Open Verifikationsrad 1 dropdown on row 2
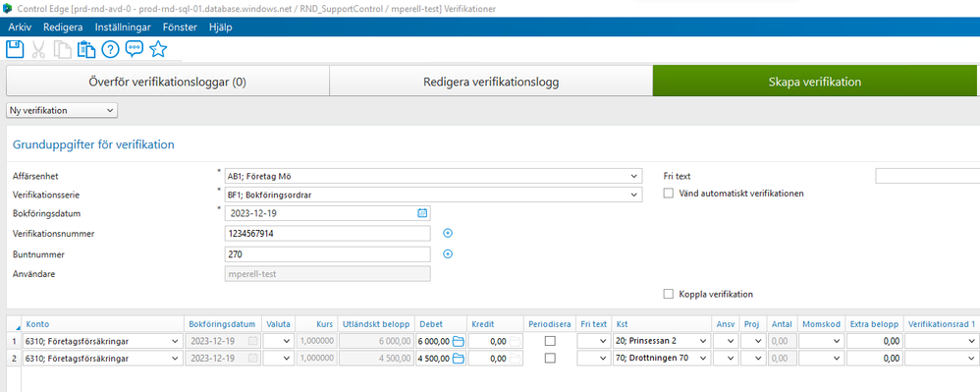The image size is (980, 392). click(x=970, y=359)
